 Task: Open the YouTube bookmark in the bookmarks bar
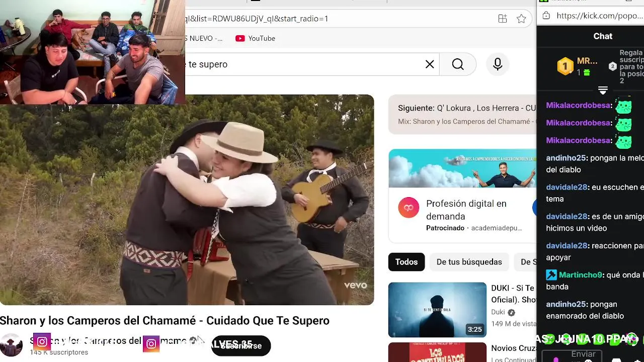point(256,38)
